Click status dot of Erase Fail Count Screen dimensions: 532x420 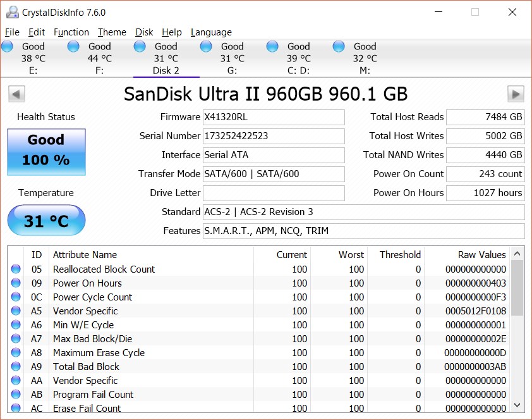coord(16,407)
